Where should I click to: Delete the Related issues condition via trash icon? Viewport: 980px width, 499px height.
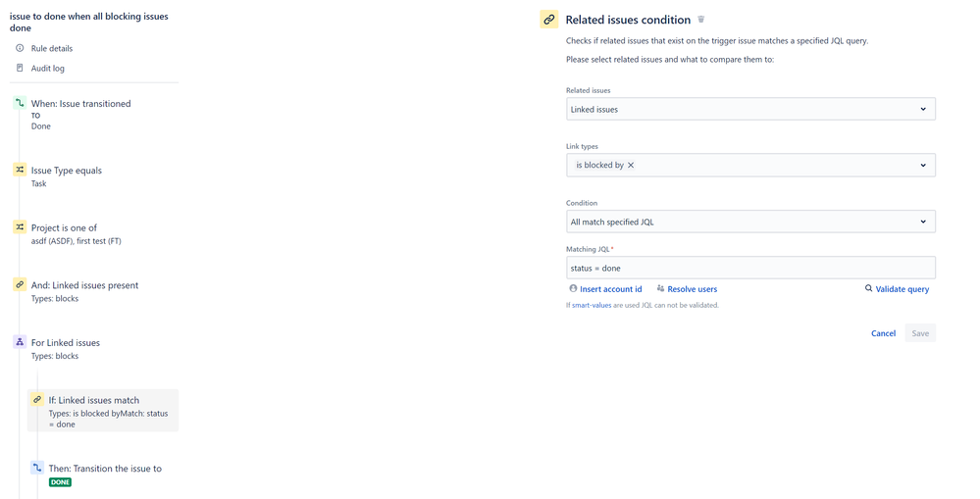701,20
